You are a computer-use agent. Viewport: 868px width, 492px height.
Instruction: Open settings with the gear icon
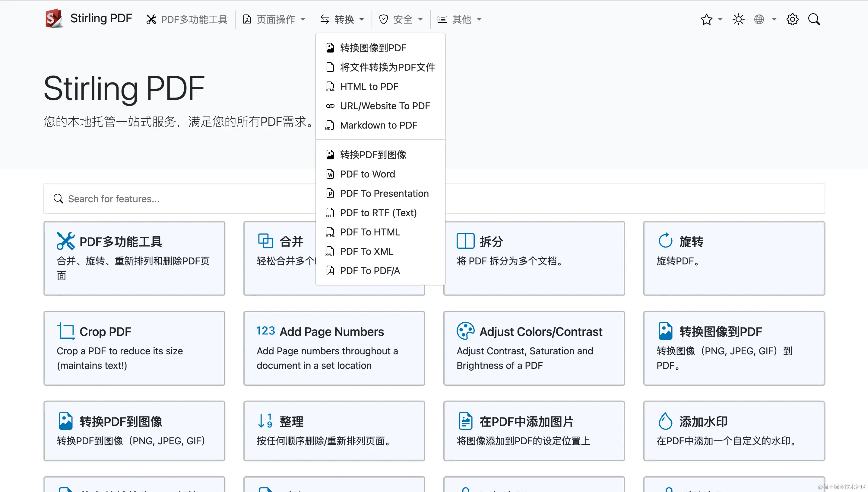coord(792,20)
